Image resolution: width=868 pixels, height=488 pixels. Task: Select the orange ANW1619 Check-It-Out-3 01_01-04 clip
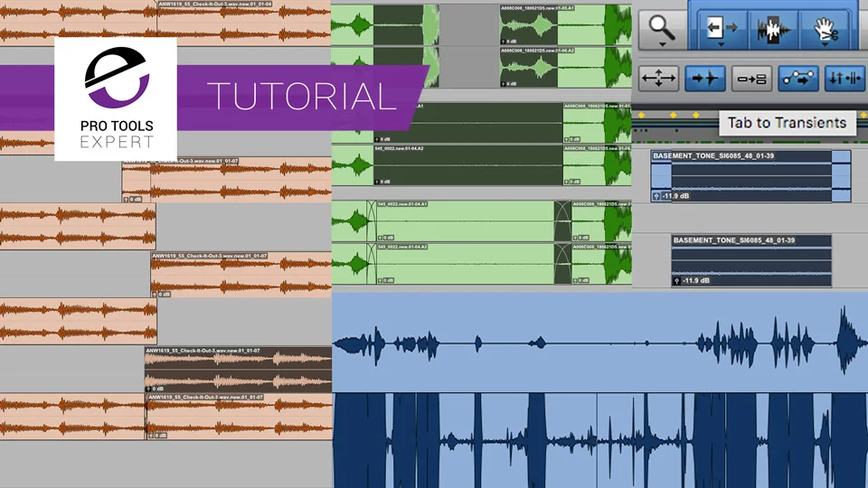[243, 23]
